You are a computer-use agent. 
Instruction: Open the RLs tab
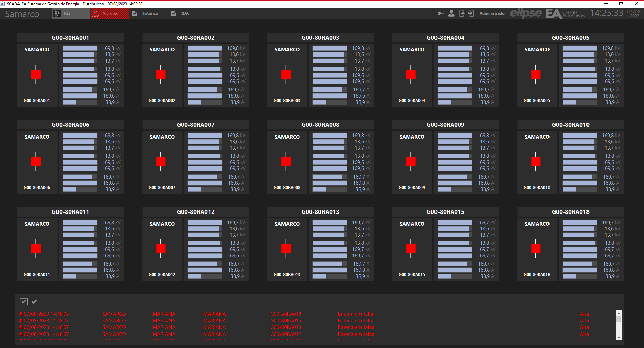coord(71,13)
